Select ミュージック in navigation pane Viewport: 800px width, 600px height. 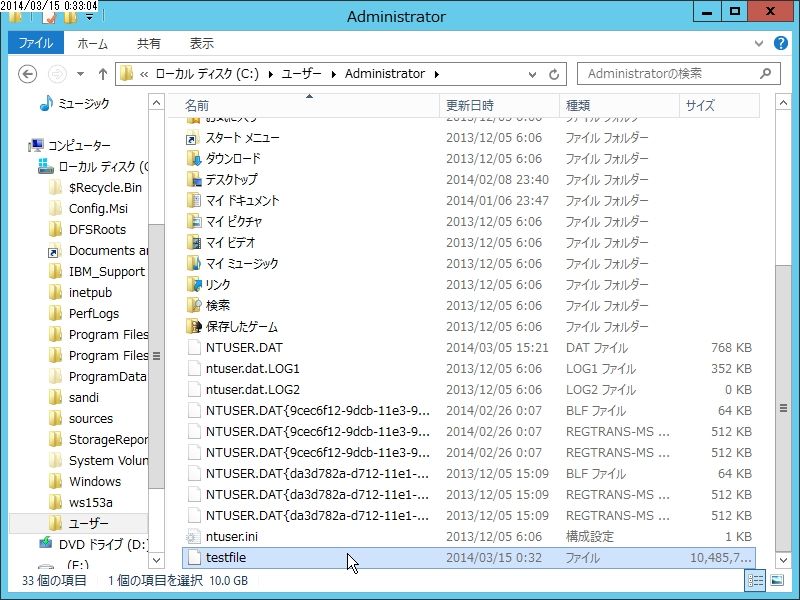pos(84,104)
